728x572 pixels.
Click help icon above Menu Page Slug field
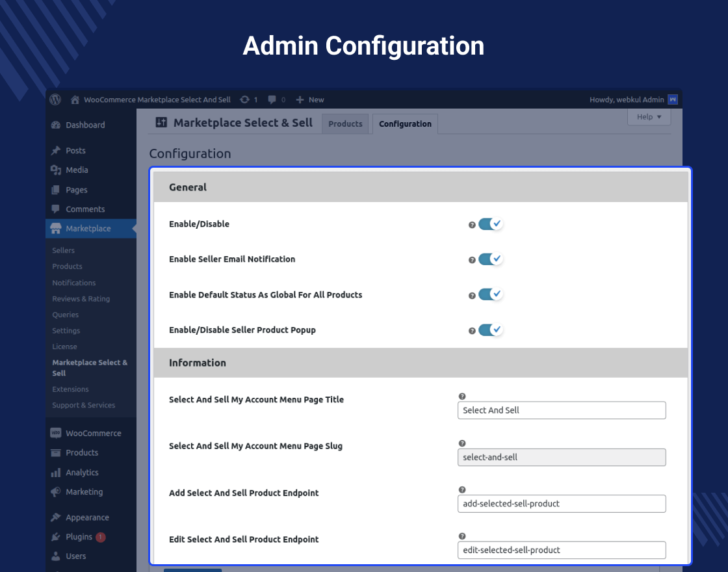coord(462,443)
